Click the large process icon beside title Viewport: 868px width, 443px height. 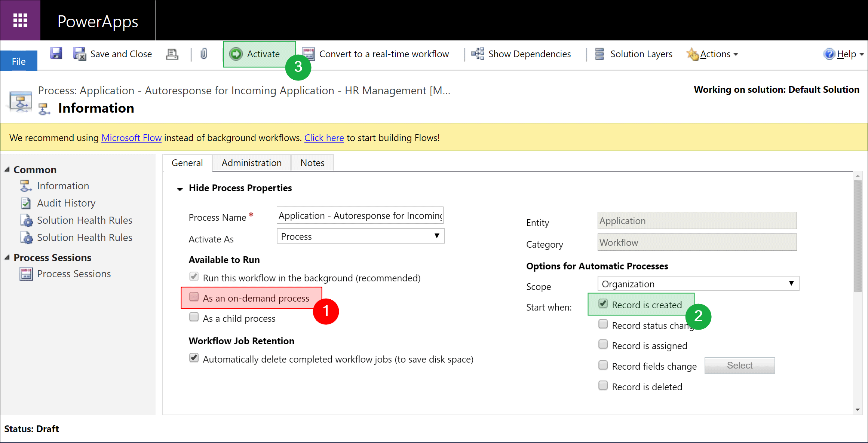[21, 101]
